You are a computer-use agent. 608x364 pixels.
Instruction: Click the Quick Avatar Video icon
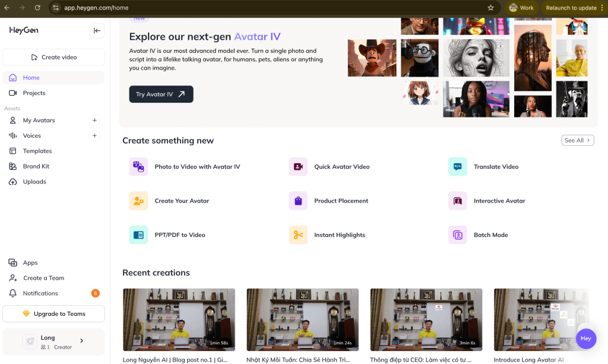pos(298,167)
